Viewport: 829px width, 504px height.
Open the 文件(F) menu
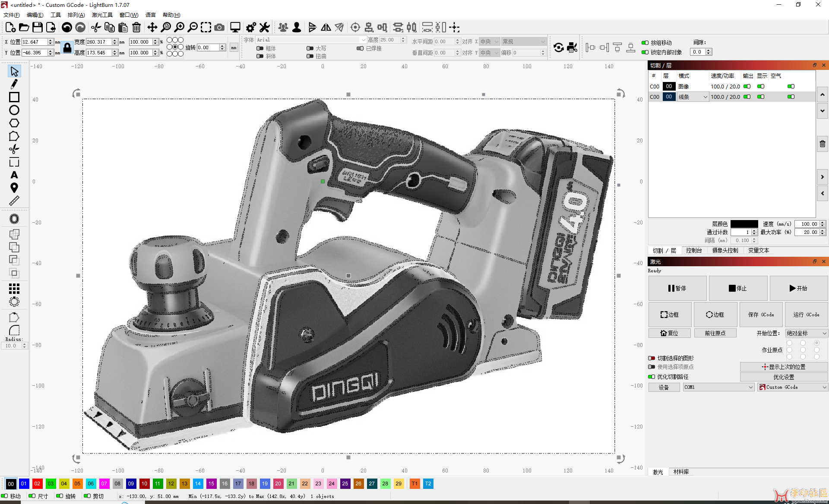click(x=12, y=15)
